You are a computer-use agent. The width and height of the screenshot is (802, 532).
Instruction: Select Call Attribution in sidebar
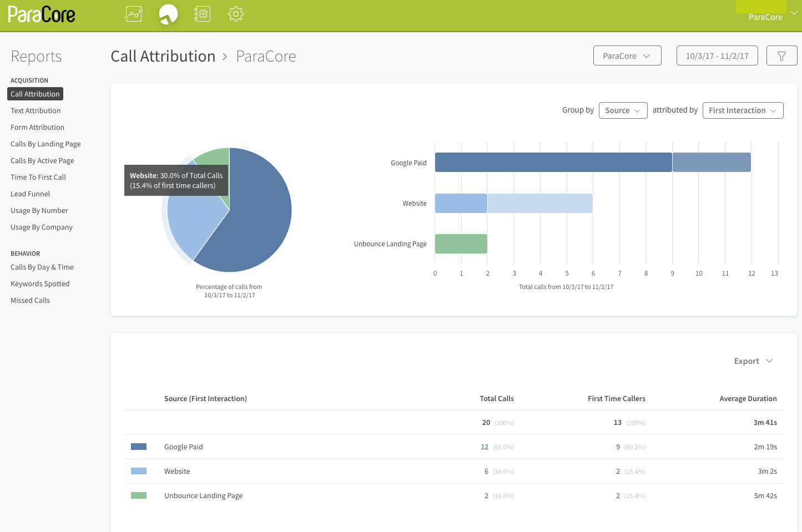[35, 94]
